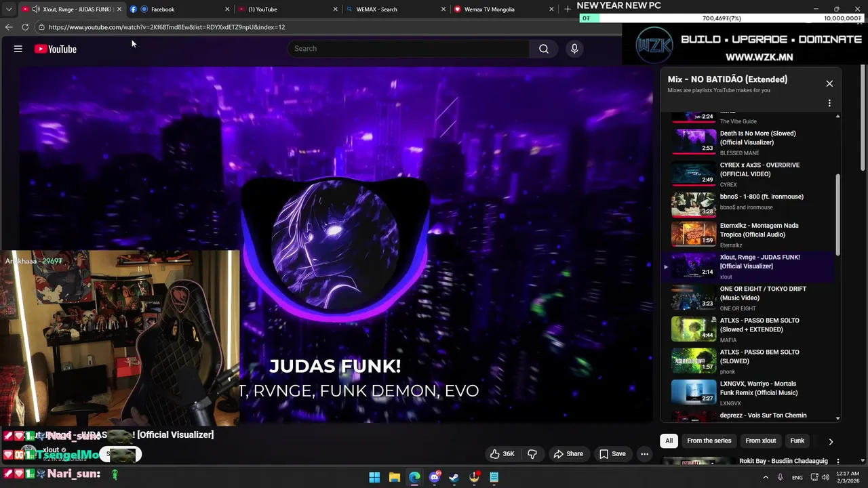868x488 pixels.
Task: Switch the ENG input language indicator
Action: click(x=797, y=477)
